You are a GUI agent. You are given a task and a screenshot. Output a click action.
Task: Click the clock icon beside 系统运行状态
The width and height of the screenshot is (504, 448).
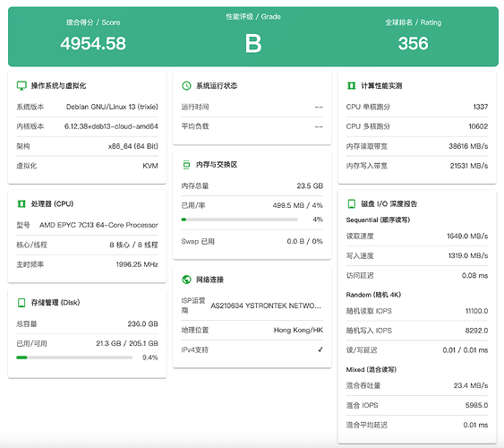click(186, 86)
